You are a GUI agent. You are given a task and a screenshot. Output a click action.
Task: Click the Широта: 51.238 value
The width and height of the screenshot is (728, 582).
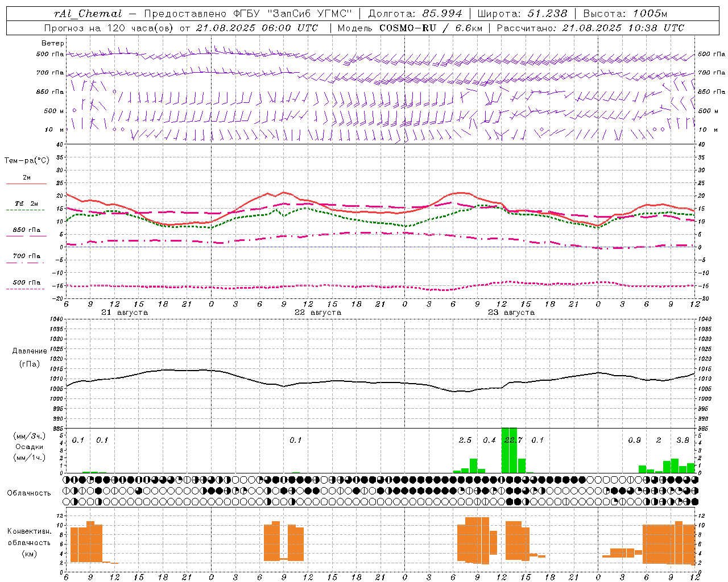522,14
